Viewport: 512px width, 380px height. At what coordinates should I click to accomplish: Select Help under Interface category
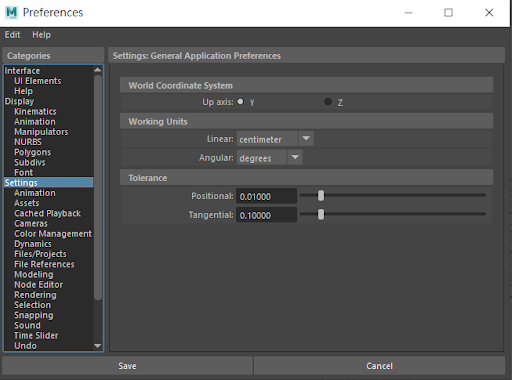(x=23, y=91)
